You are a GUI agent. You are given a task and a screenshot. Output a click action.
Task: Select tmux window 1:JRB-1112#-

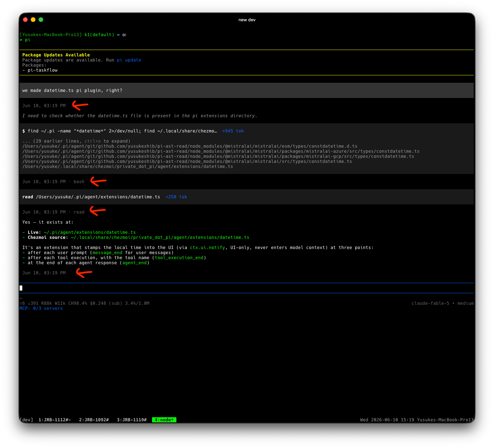(x=55, y=420)
